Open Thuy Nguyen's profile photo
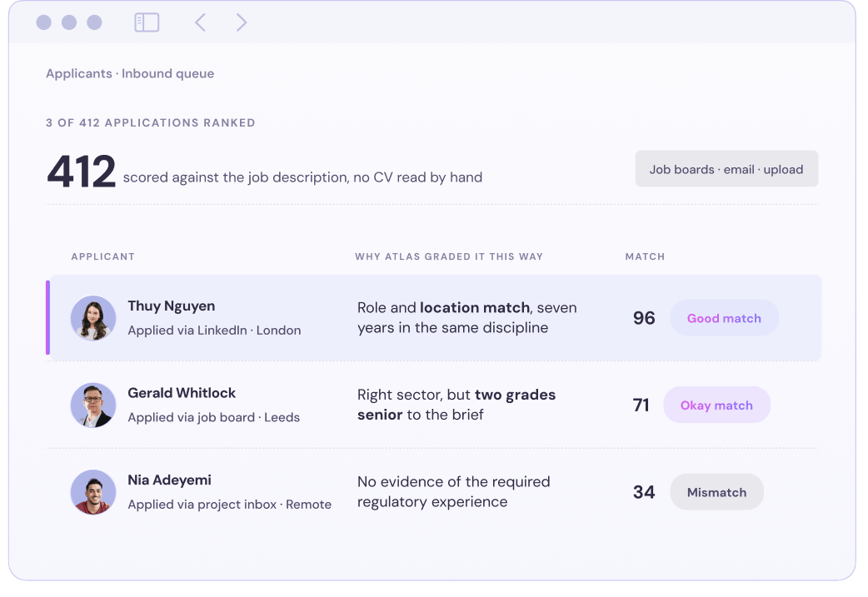Image resolution: width=868 pixels, height=597 pixels. click(93, 317)
